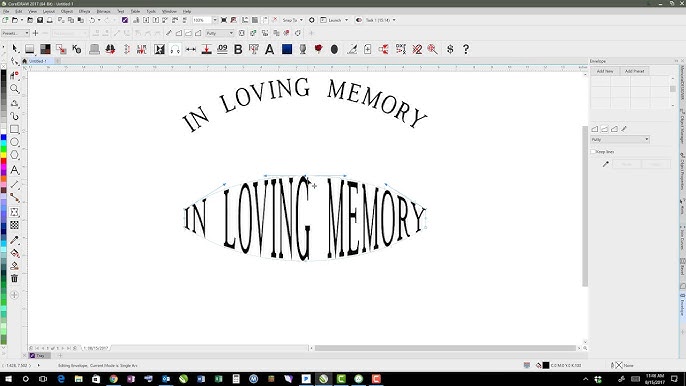The height and width of the screenshot is (386, 686).
Task: Select the Pick arrow tool
Action: (x=15, y=49)
